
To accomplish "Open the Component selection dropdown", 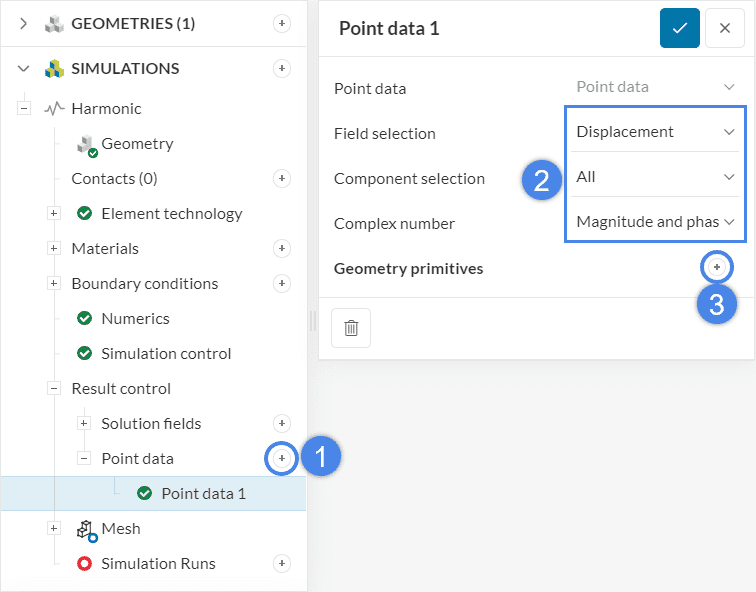I will click(655, 176).
